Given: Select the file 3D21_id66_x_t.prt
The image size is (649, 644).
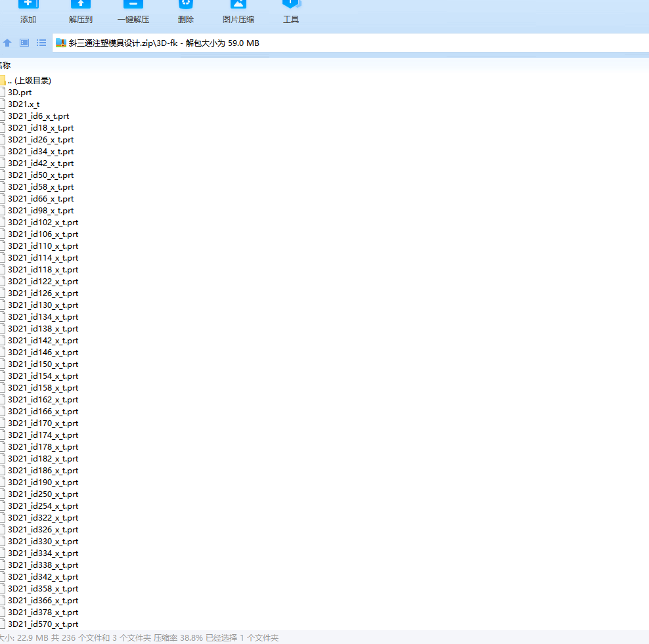Looking at the screenshot, I should pyautogui.click(x=41, y=199).
